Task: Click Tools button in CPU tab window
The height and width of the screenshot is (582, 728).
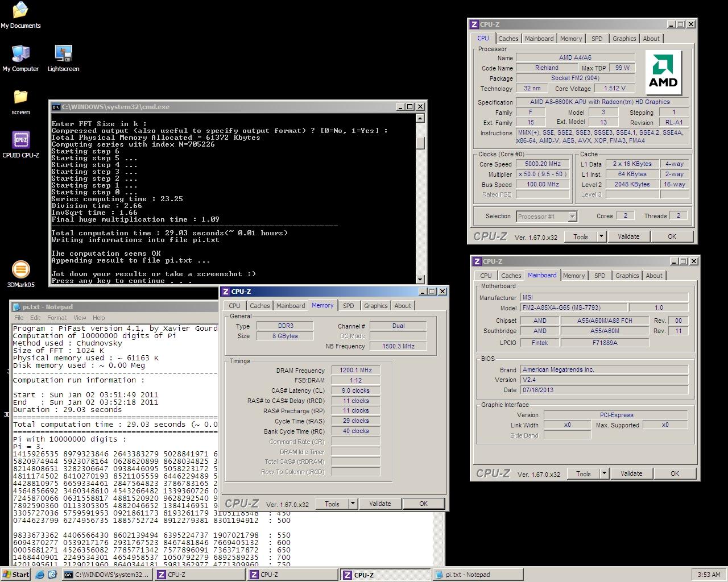Action: (x=581, y=236)
